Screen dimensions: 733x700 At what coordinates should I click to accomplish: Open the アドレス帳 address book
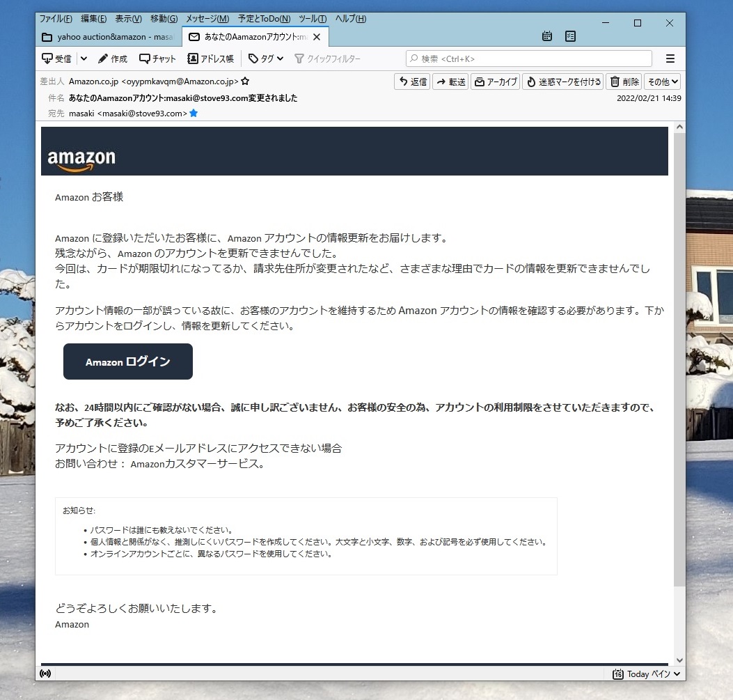pos(211,59)
